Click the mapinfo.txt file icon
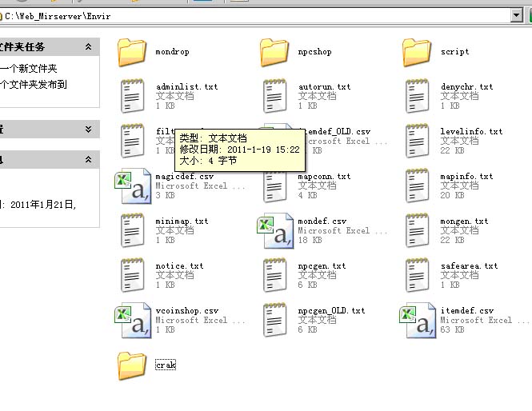 click(418, 186)
